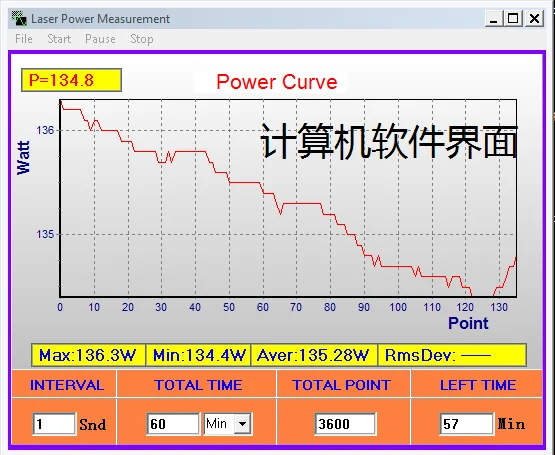Maximize the Laser Power Measurement window
The width and height of the screenshot is (555, 455).
tap(513, 18)
